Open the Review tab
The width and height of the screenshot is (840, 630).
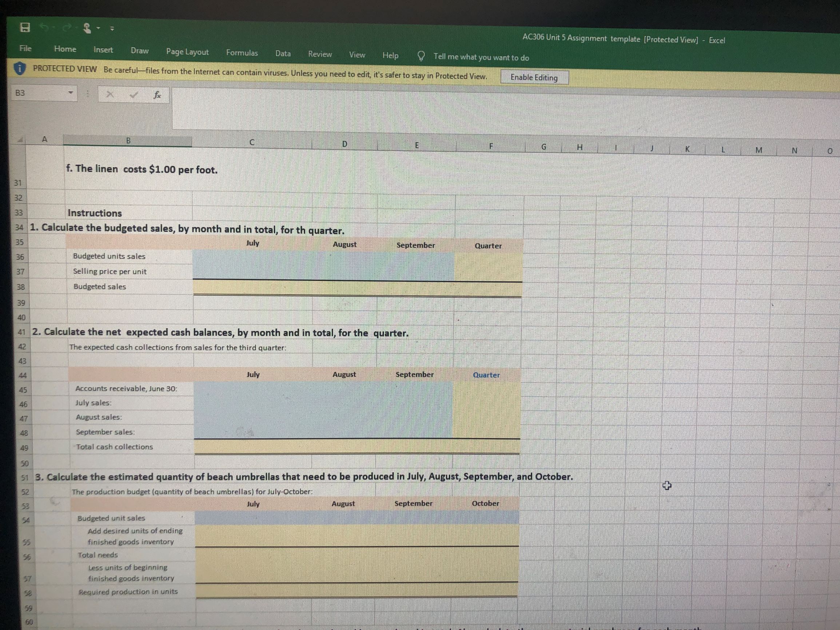pos(320,54)
